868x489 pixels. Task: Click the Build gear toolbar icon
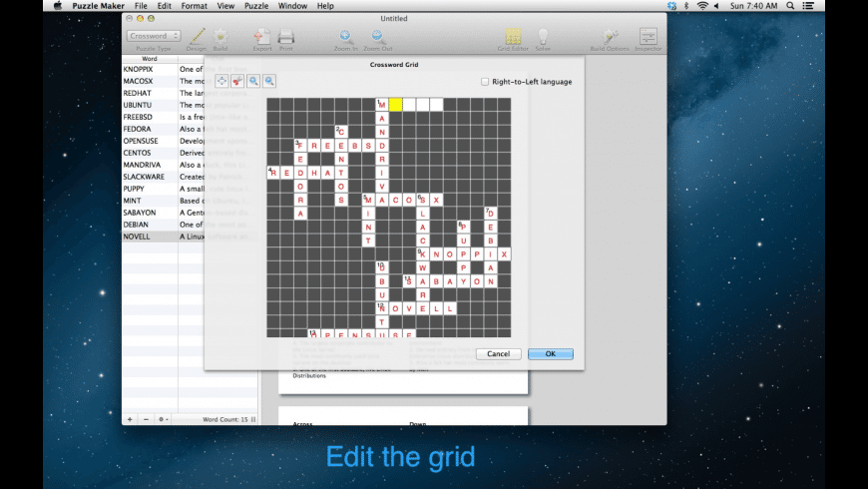(x=220, y=37)
